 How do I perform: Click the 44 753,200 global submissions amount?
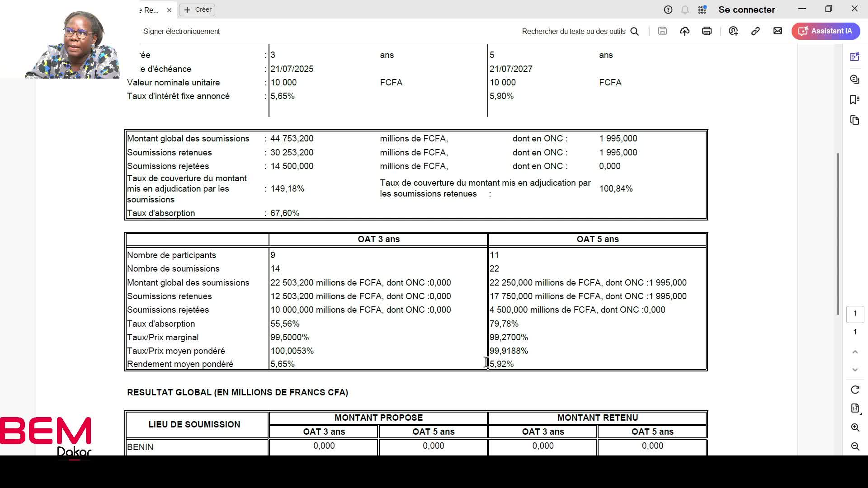point(292,139)
